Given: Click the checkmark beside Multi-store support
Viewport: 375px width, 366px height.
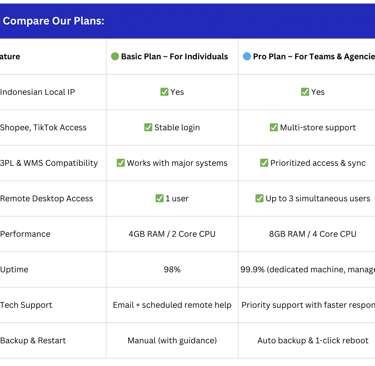Looking at the screenshot, I should pos(273,127).
